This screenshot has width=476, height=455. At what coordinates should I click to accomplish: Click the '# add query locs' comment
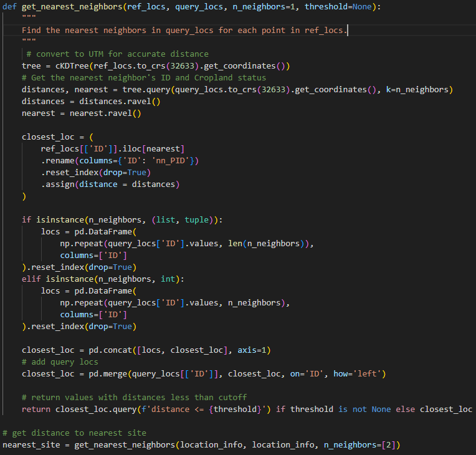60,362
